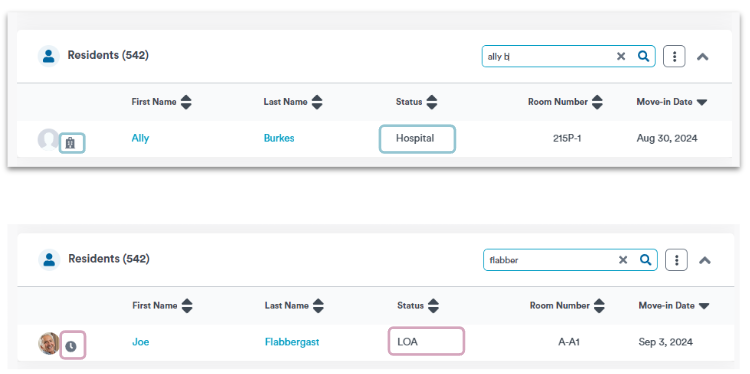This screenshot has width=750, height=374.
Task: Click the search magnifier in the 'ally b' search box
Action: [x=643, y=56]
